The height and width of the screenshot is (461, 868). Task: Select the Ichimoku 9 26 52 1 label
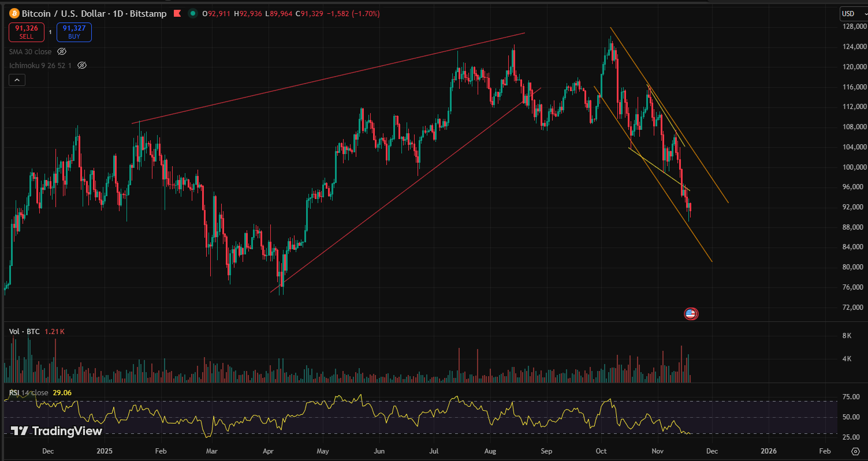[x=40, y=66]
